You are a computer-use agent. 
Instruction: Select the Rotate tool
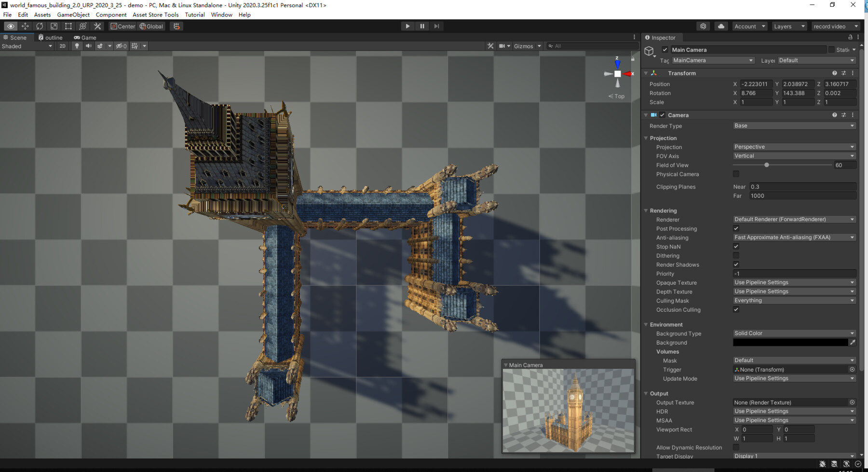click(x=40, y=26)
